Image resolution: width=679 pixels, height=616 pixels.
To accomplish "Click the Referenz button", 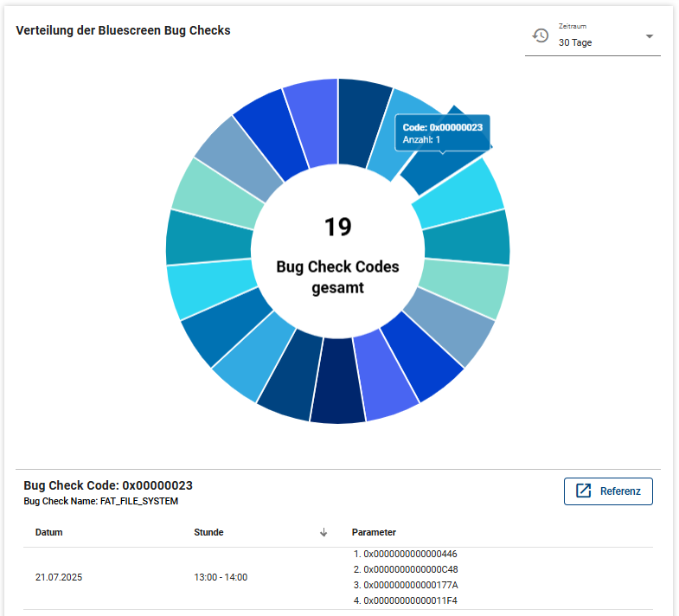I will tap(608, 491).
